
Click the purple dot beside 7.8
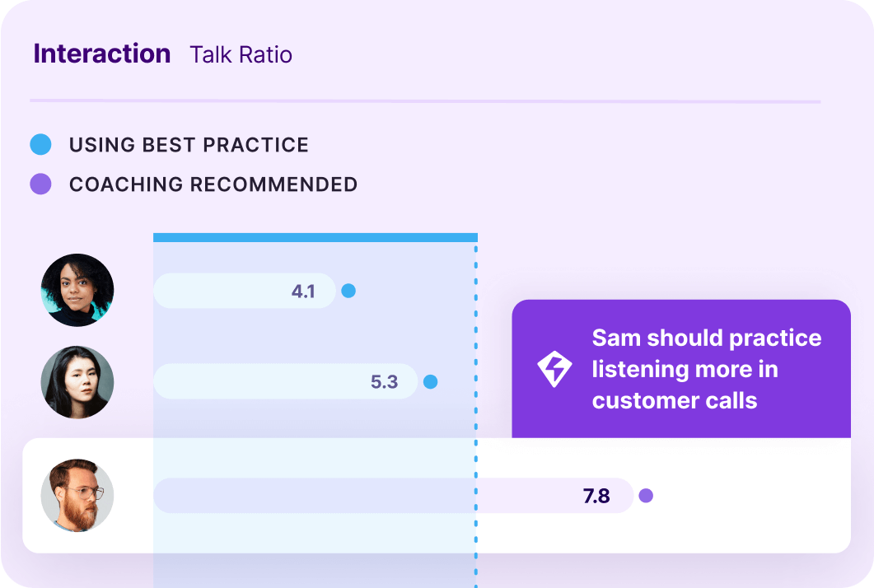646,496
